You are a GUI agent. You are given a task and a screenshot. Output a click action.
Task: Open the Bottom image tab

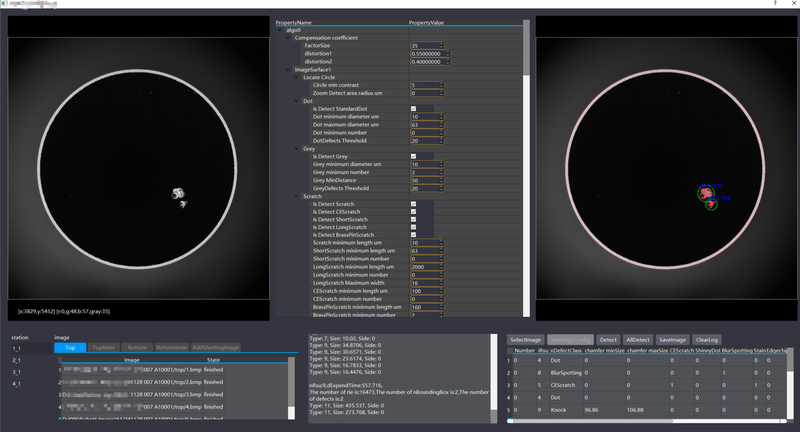click(x=138, y=347)
